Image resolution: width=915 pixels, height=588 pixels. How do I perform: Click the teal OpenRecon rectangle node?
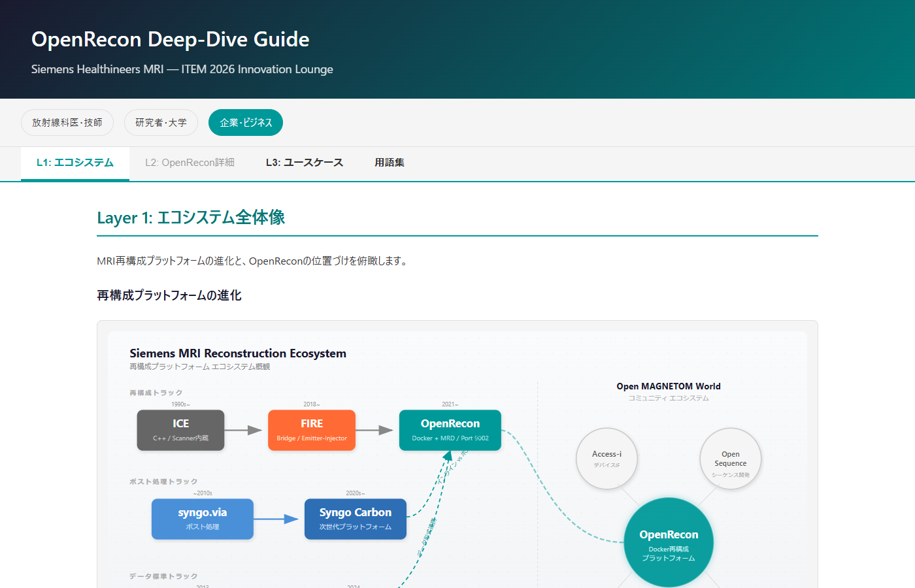coord(450,430)
